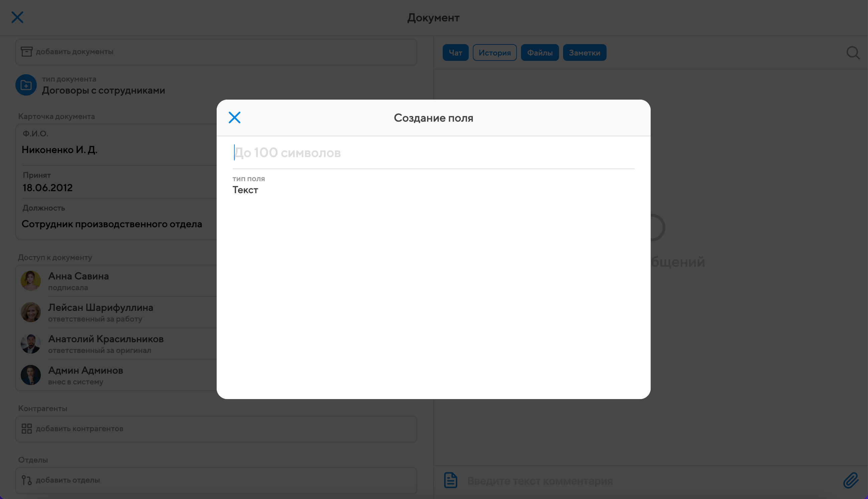868x499 pixels.
Task: Click the paperclip attach icon
Action: (851, 480)
